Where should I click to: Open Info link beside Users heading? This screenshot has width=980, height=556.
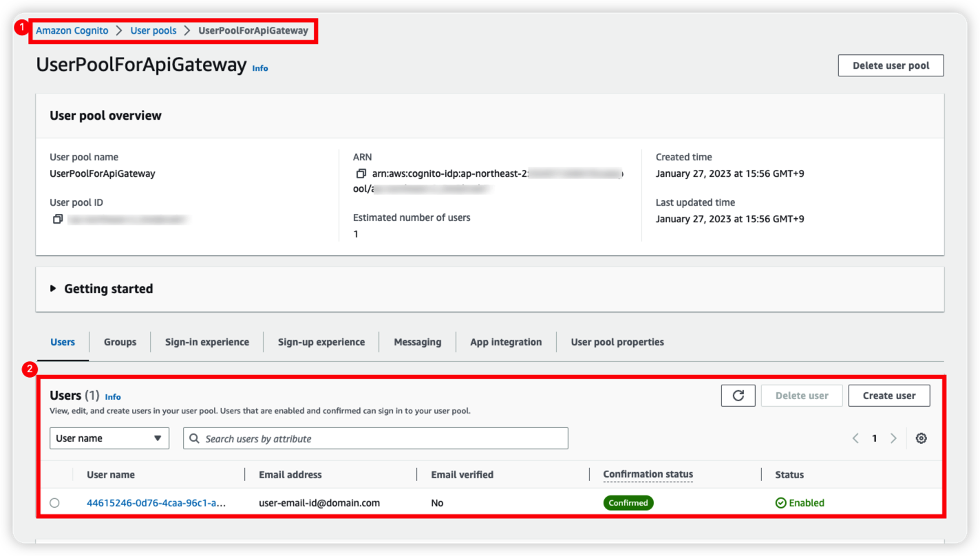(113, 397)
